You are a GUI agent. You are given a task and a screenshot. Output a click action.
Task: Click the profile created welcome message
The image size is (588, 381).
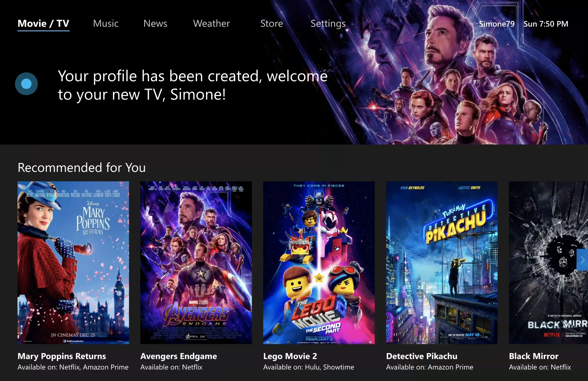(193, 85)
